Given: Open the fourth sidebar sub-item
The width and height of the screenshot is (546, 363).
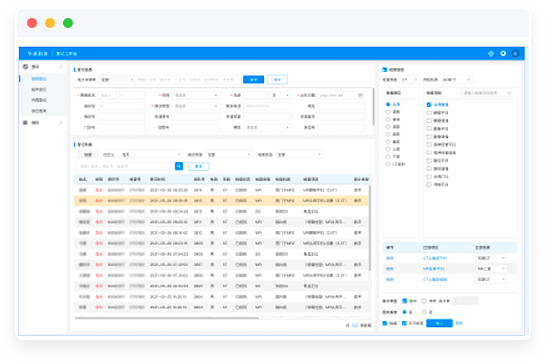Looking at the screenshot, I should pos(39,111).
